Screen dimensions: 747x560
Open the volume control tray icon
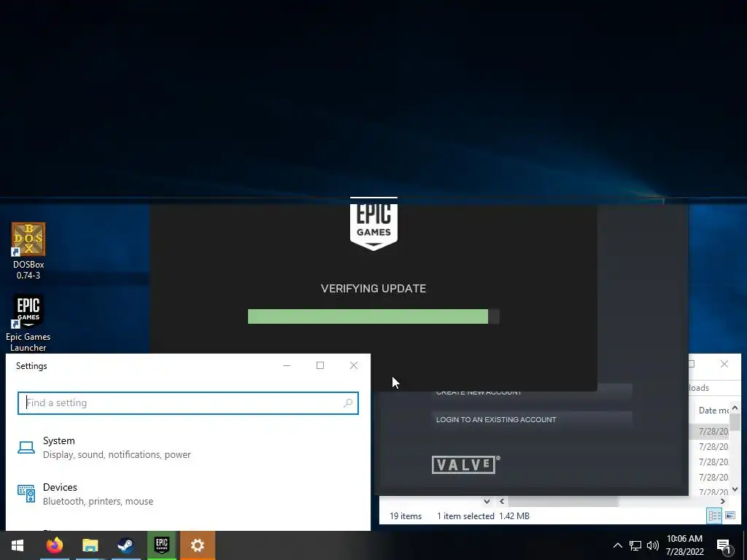[653, 545]
